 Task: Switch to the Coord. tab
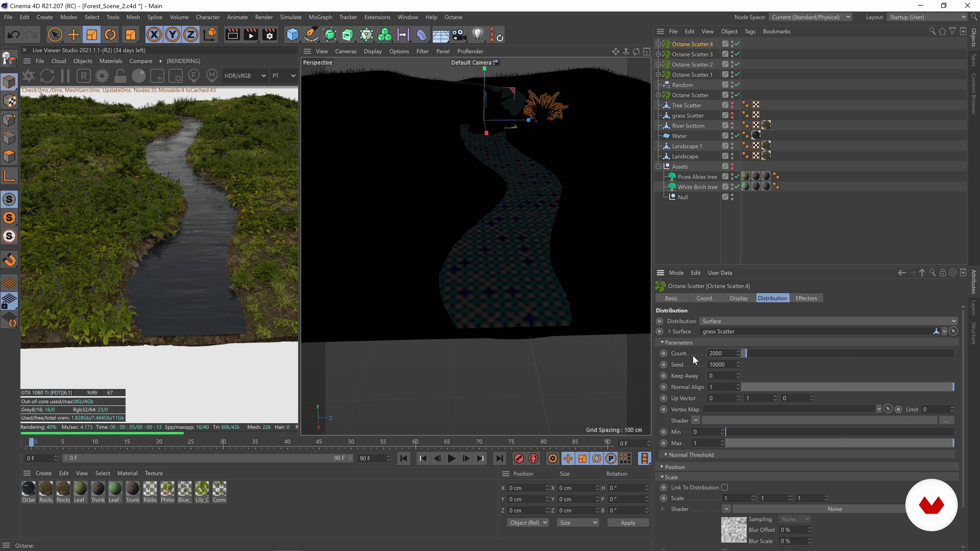[x=705, y=298]
